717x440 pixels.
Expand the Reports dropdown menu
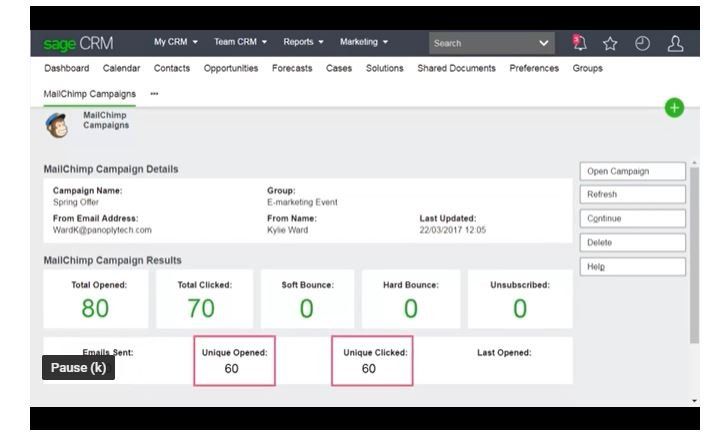(x=303, y=42)
